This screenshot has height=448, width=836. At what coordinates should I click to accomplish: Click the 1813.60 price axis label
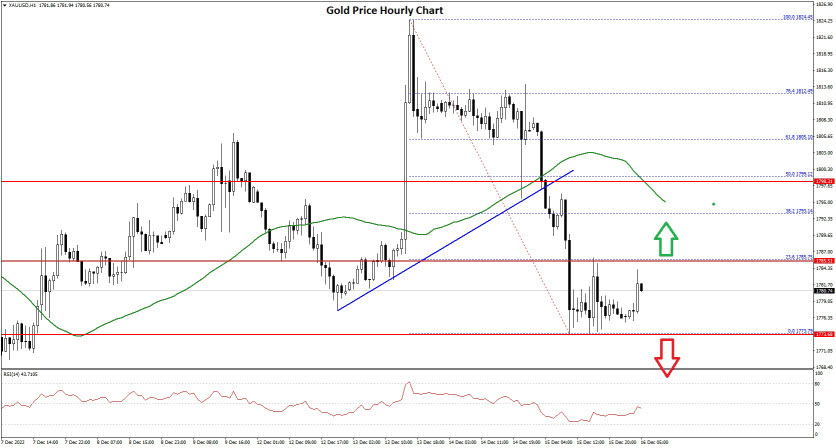824,87
